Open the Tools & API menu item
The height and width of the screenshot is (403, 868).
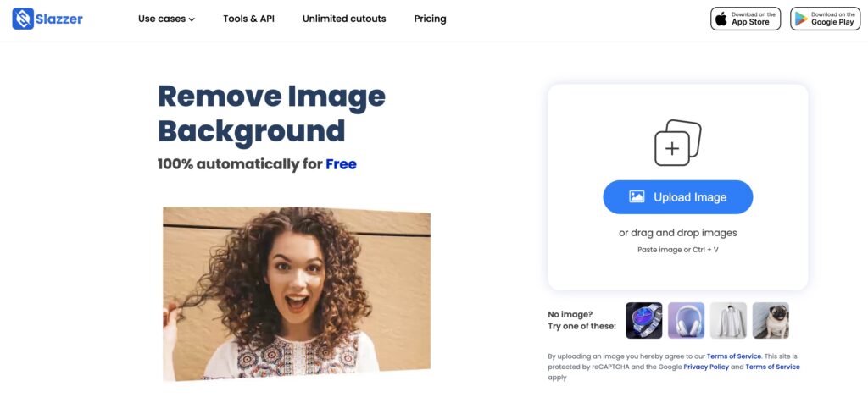248,19
